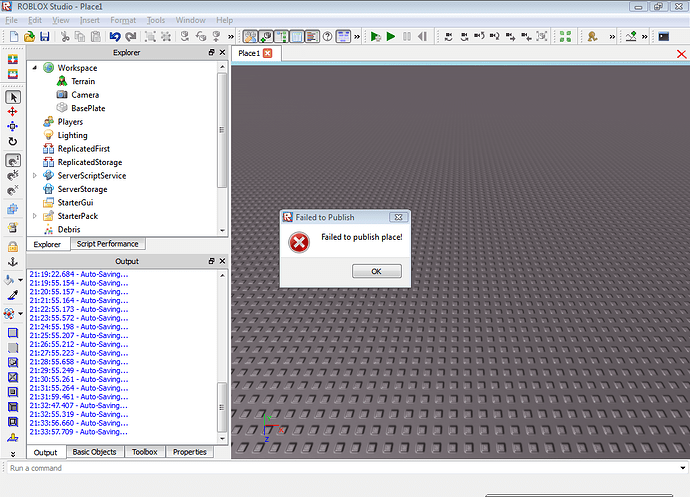Undo the last action

tap(115, 37)
